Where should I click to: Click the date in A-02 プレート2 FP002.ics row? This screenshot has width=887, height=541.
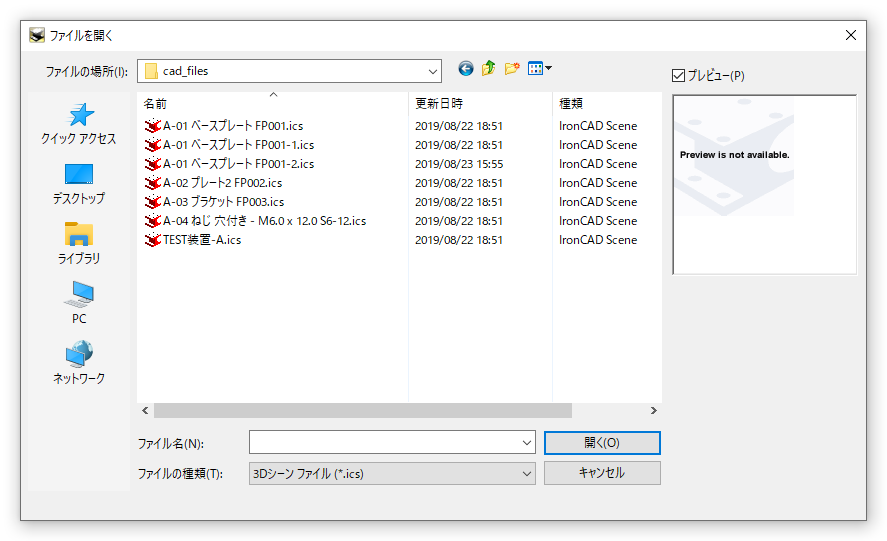coord(459,183)
